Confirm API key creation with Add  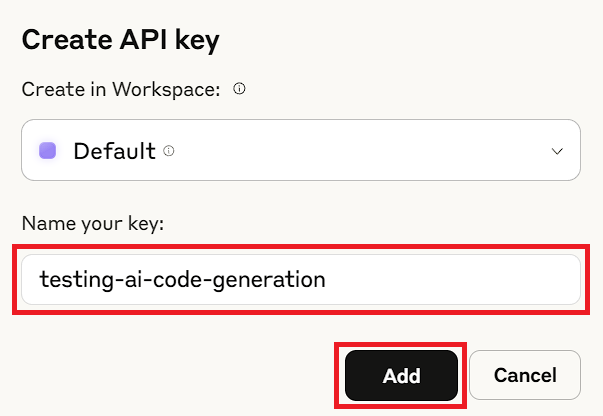point(401,376)
